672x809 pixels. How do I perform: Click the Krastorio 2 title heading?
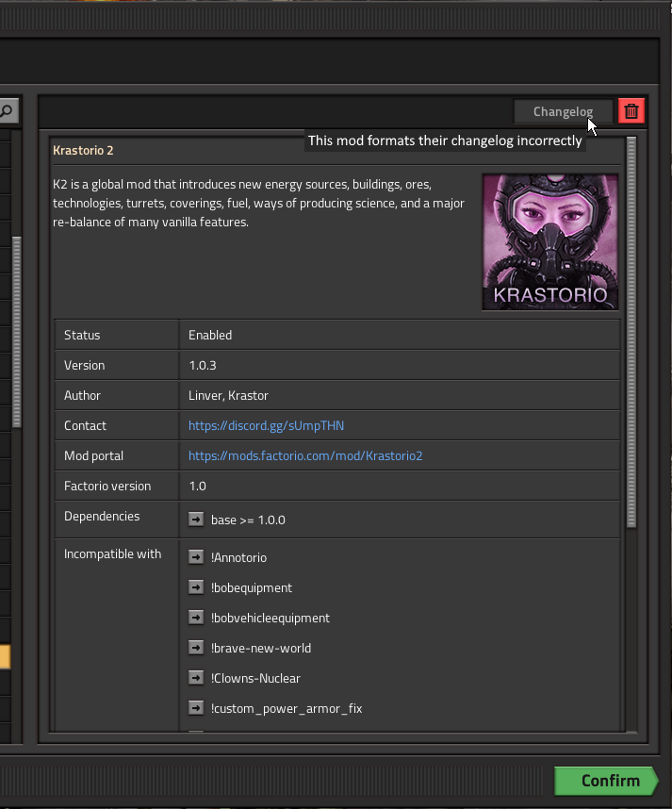[x=83, y=150]
